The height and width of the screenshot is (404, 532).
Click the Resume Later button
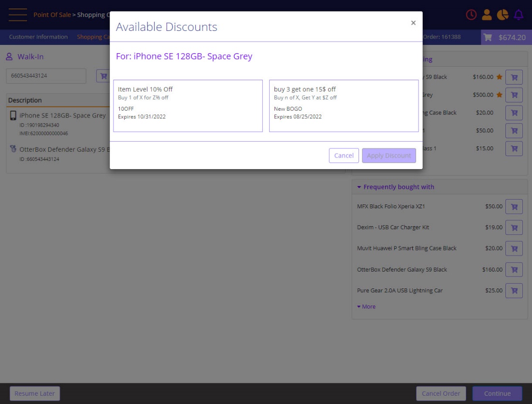pyautogui.click(x=35, y=393)
